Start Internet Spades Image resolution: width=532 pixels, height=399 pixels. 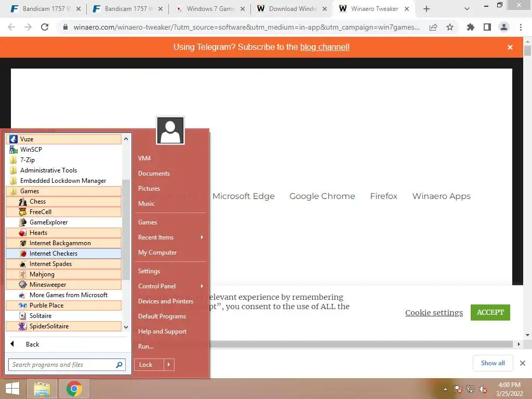63,264
